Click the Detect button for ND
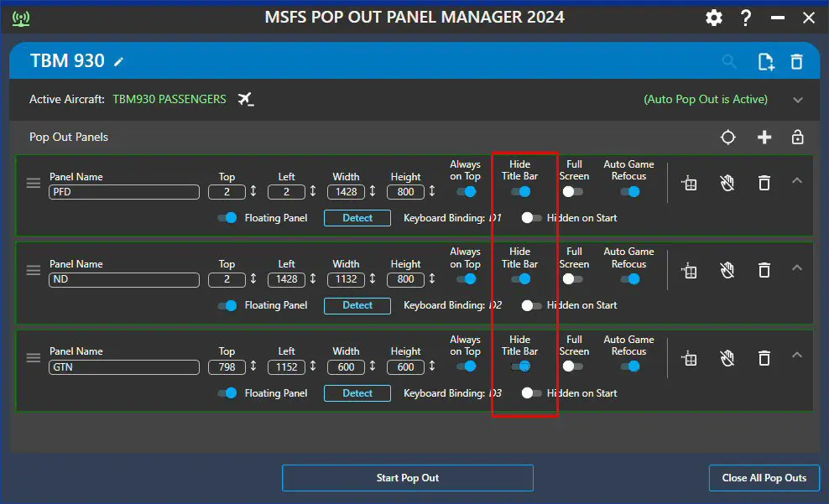The image size is (829, 504). click(x=357, y=305)
